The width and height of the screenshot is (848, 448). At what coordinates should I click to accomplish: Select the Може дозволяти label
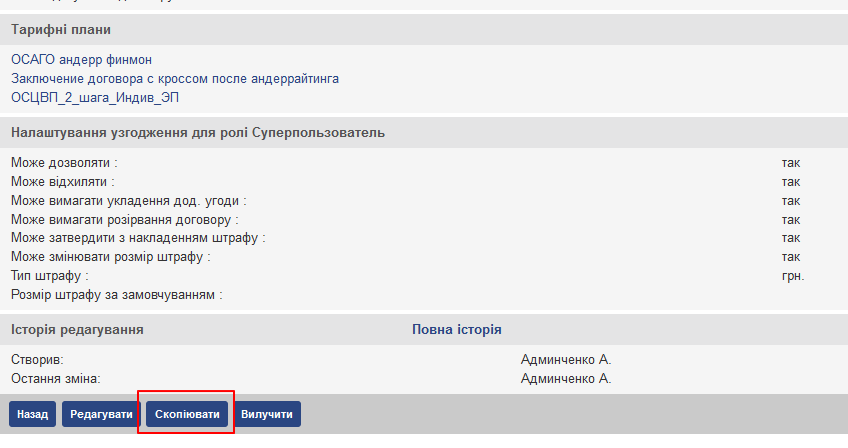(64, 162)
